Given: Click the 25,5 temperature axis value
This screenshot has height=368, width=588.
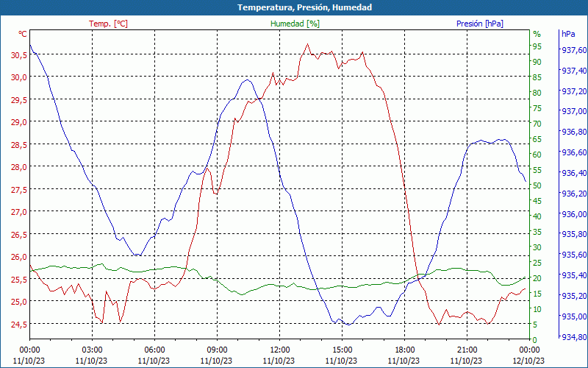Looking at the screenshot, I should 19,279.
